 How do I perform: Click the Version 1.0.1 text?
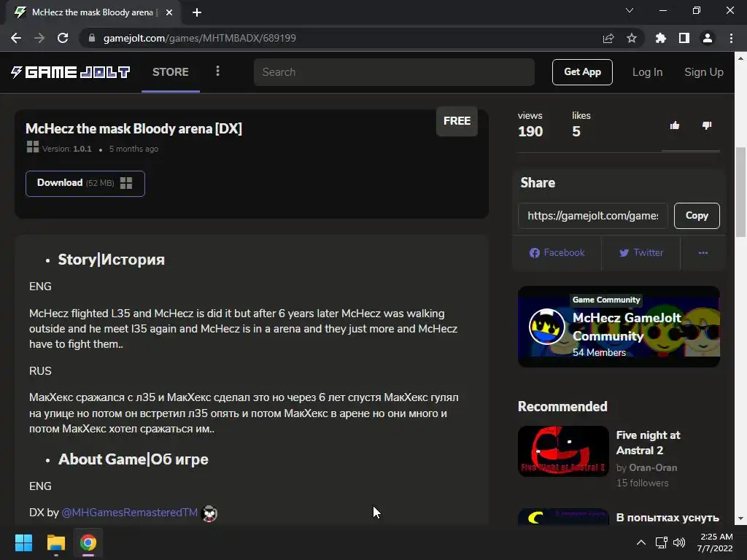[x=66, y=149]
